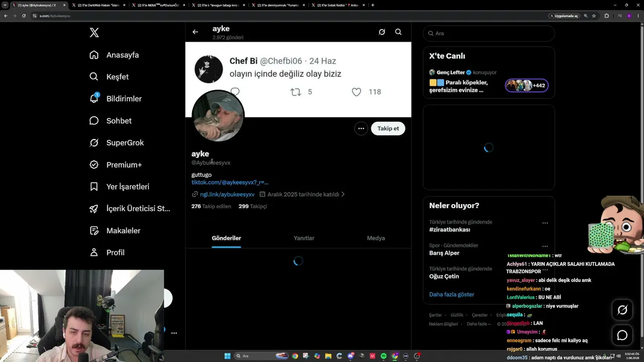Viewport: 644px width, 362px height.
Task: Expand Aralık 2025 join date details chevron
Action: click(343, 195)
